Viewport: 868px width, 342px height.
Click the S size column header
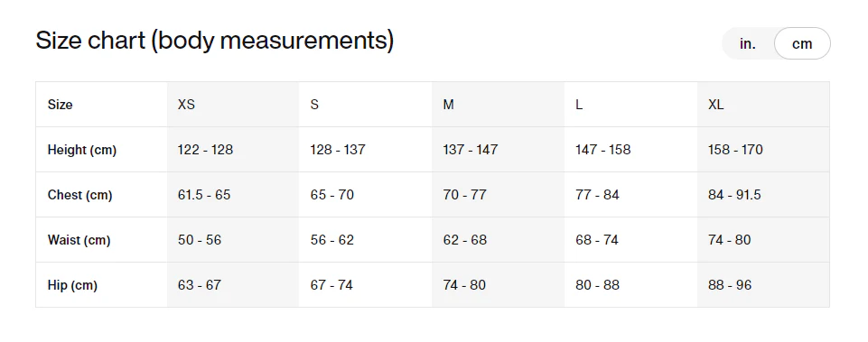pos(314,105)
